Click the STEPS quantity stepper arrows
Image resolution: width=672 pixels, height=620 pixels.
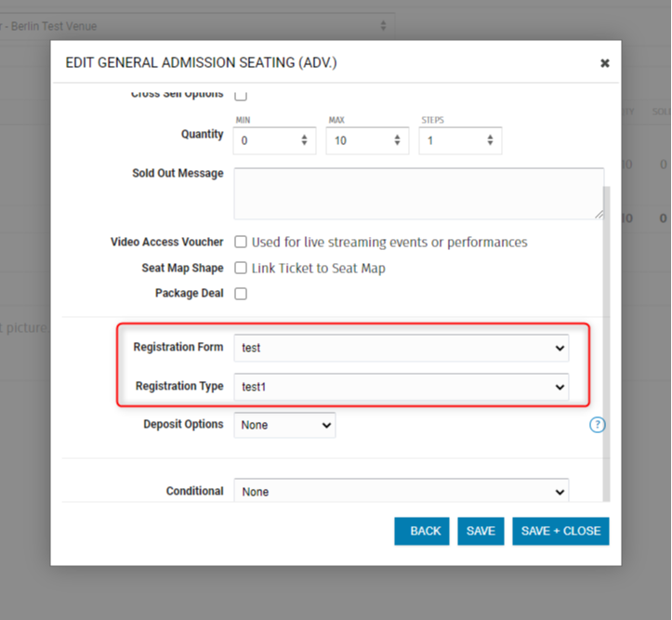[490, 141]
